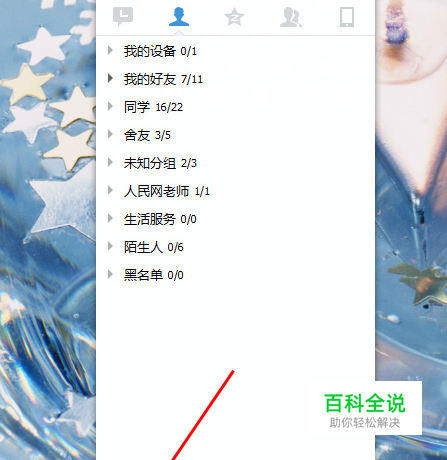Select the 陌生人 0/6 group label

(154, 247)
